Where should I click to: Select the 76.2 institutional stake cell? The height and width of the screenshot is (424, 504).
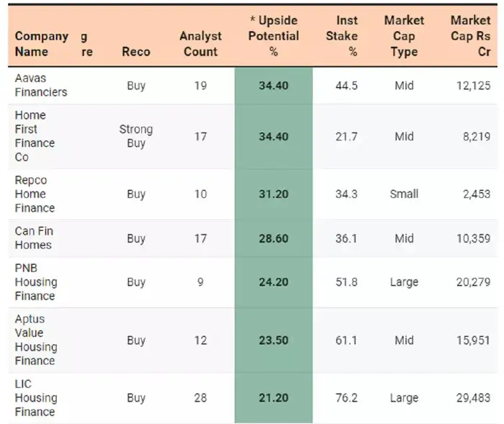[x=346, y=397]
